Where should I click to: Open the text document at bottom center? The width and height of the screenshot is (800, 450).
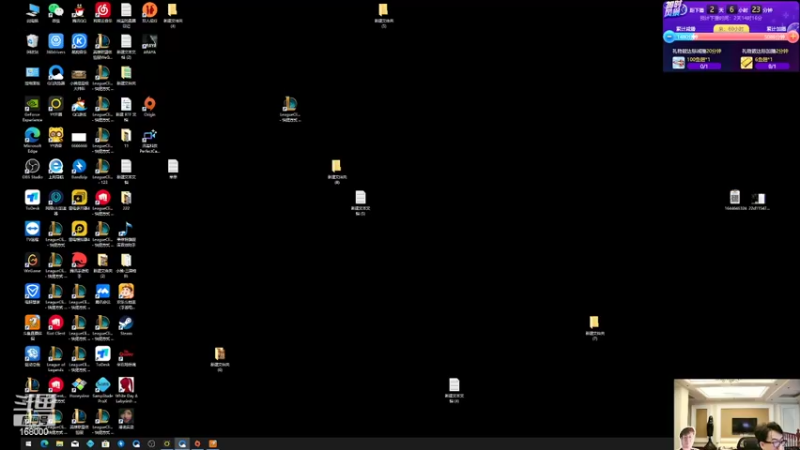454,390
